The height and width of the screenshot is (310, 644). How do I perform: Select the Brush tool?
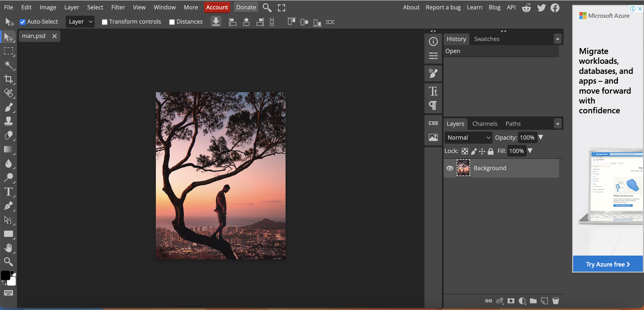click(9, 108)
